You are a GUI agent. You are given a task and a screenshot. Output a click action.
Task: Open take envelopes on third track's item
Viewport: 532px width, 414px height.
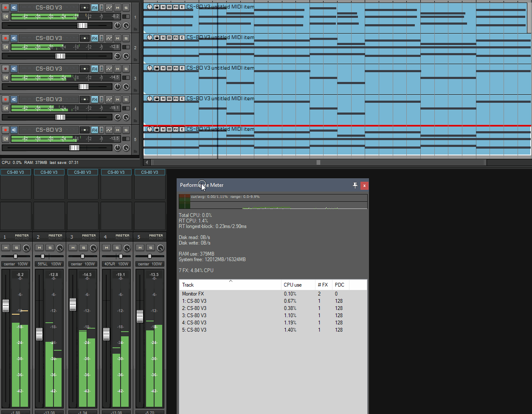pos(182,68)
